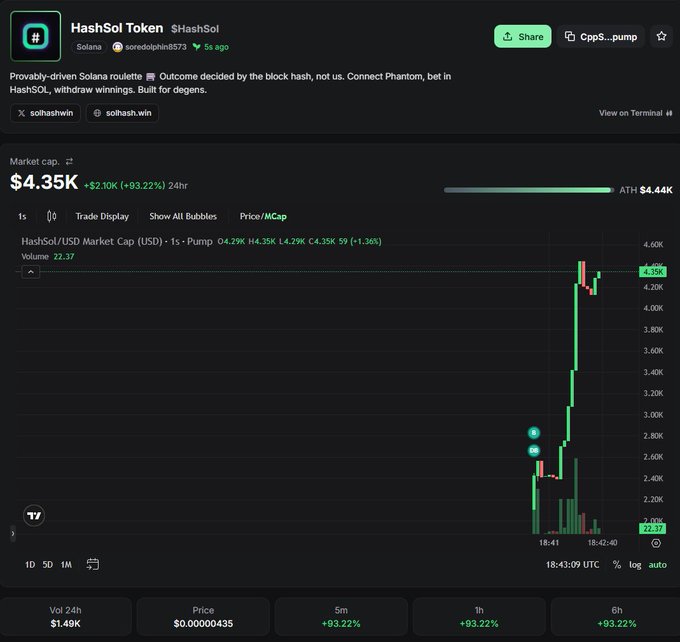The image size is (680, 642).
Task: Click the HashSol/USD Market Cap chart title
Action: [x=117, y=241]
